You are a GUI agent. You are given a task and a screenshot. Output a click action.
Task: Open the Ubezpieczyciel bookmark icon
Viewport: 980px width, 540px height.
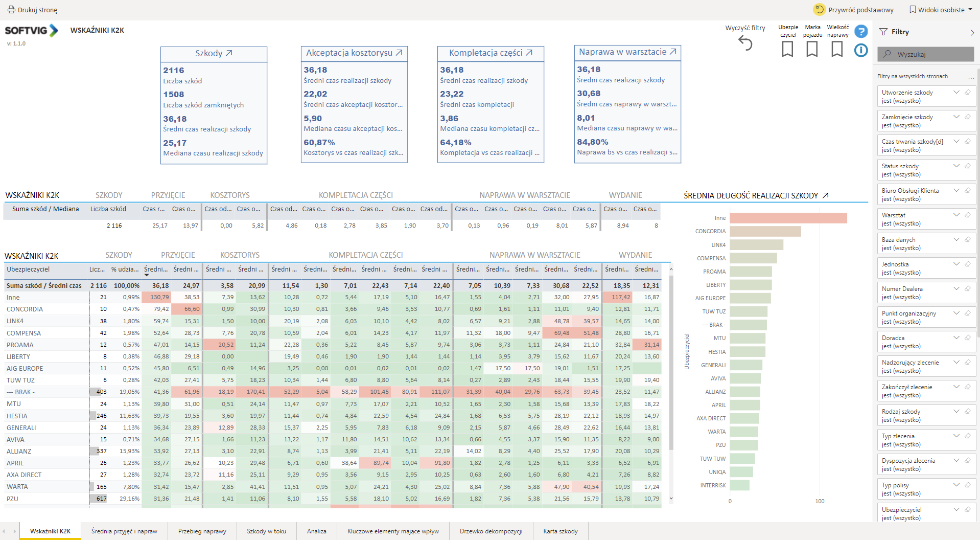click(x=787, y=49)
